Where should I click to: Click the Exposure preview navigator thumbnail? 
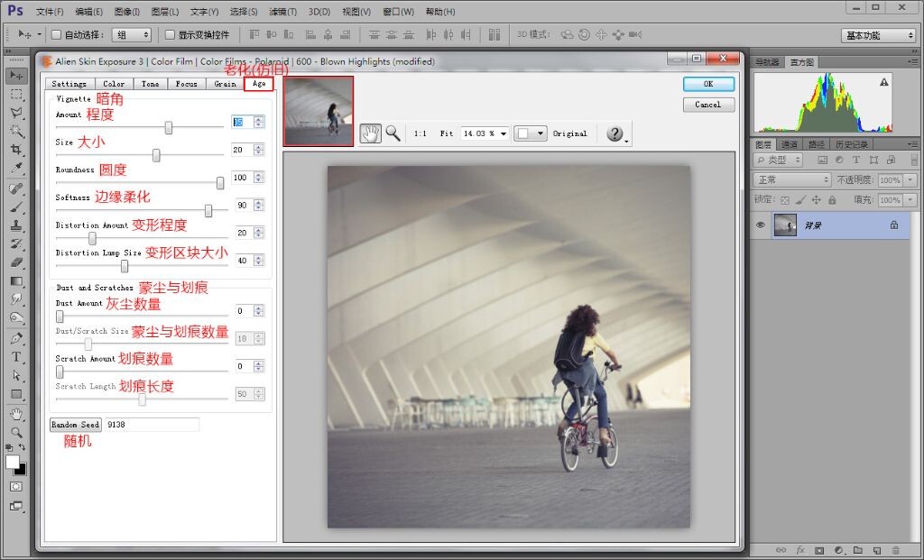coord(319,111)
